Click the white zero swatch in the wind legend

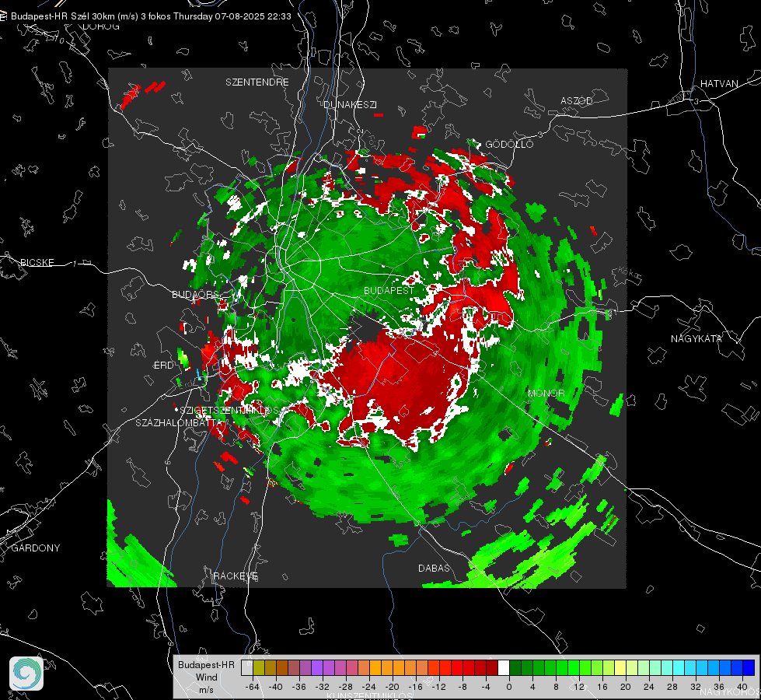504,667
